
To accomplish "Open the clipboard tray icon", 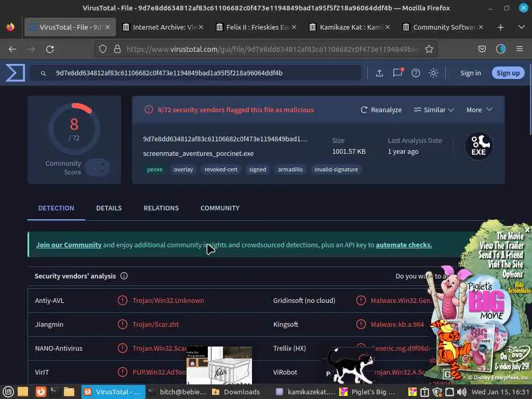I will click(x=424, y=392).
